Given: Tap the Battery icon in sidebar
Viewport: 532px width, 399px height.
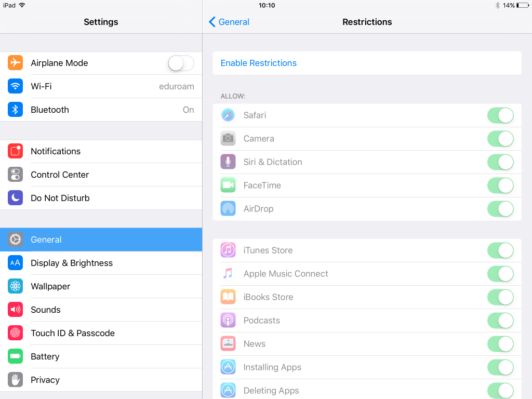Looking at the screenshot, I should click(15, 356).
